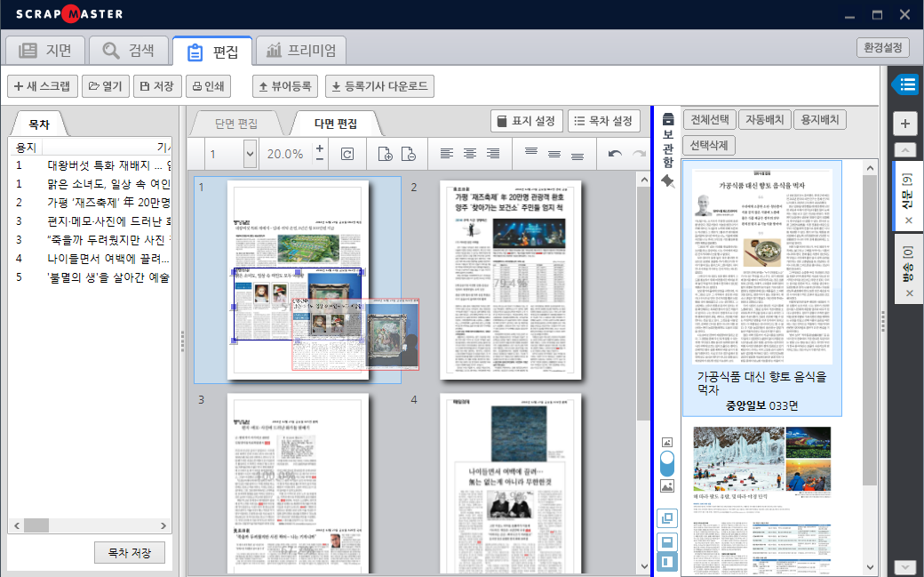The image size is (924, 577).
Task: Switch to the 검색 tab
Action: pyautogui.click(x=128, y=51)
